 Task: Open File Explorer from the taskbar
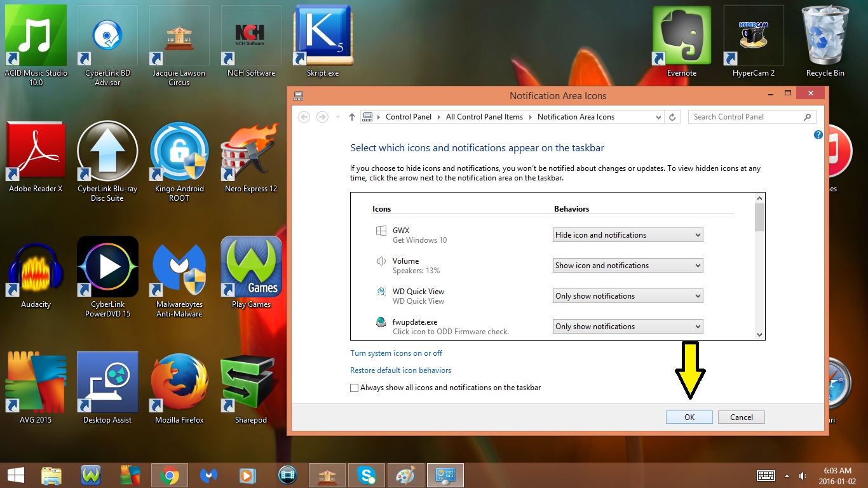[51, 475]
